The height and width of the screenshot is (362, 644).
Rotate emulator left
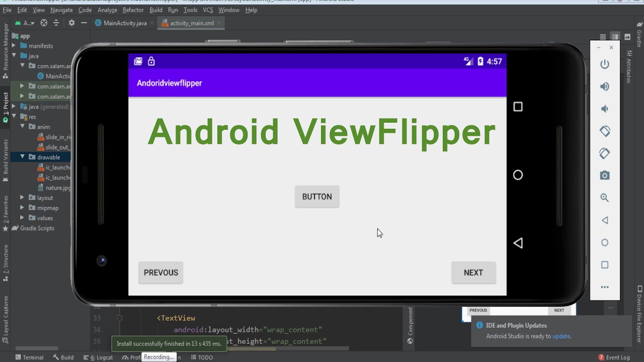(x=605, y=131)
